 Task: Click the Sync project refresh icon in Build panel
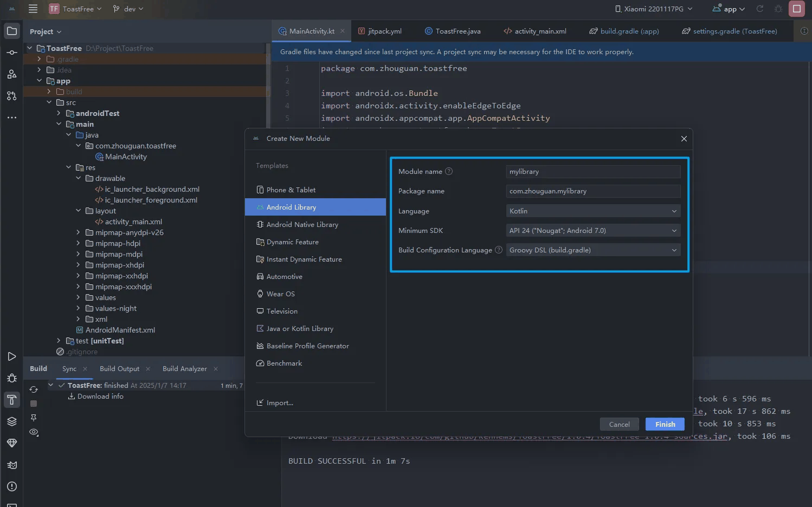34,389
